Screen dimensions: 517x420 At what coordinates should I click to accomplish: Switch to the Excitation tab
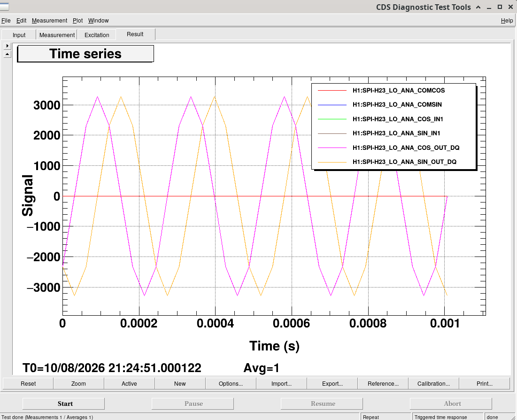pyautogui.click(x=97, y=35)
